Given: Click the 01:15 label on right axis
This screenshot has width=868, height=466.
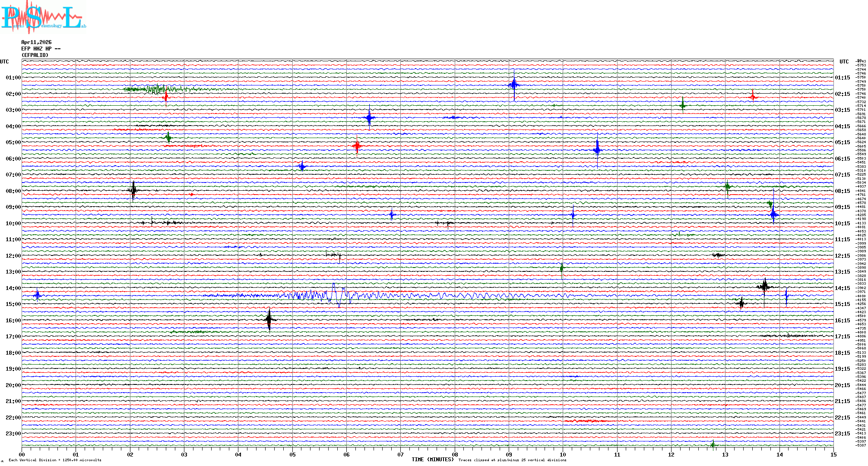Looking at the screenshot, I should click(842, 78).
